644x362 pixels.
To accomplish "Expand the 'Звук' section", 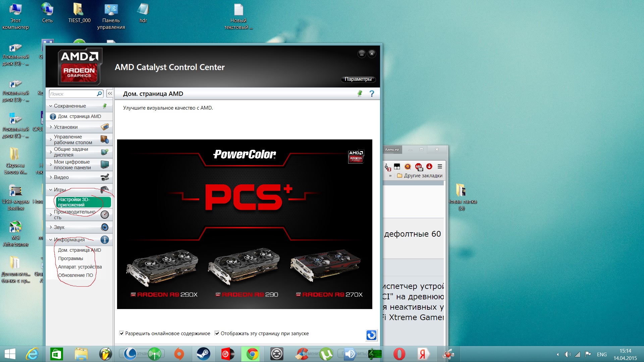I will click(x=59, y=227).
